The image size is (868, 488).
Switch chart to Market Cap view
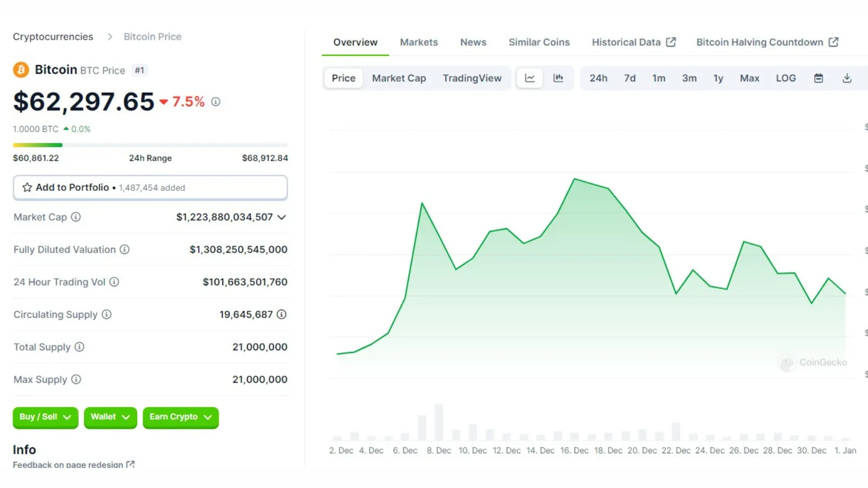click(x=399, y=78)
